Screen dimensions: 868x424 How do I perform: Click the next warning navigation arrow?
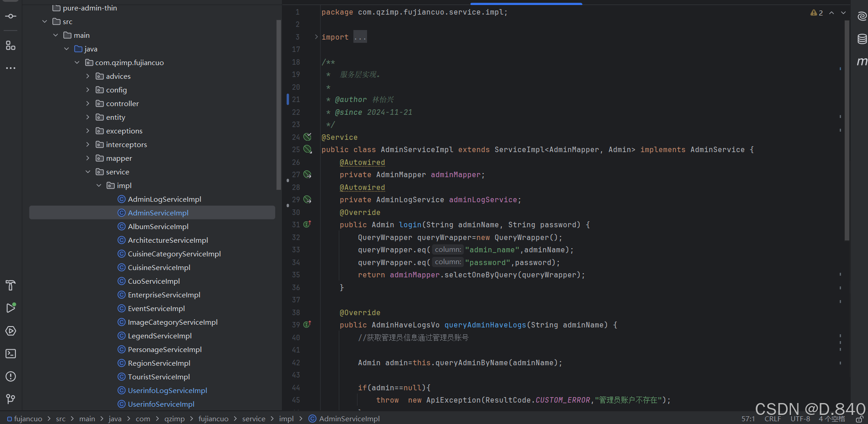(x=843, y=13)
